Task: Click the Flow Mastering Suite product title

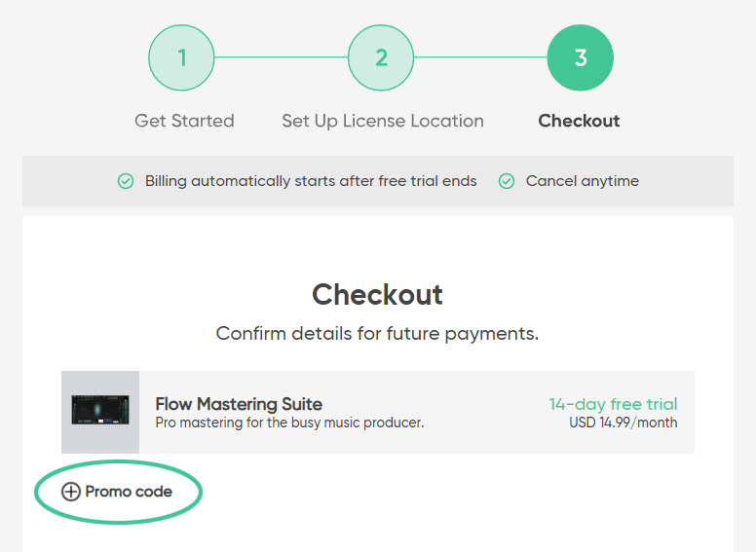Action: 239,404
